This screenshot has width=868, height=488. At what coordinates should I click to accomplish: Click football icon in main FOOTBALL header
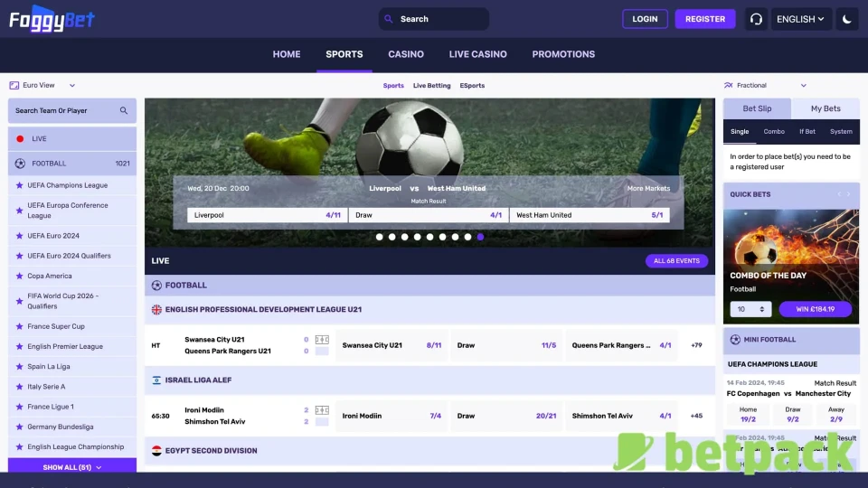click(x=156, y=285)
